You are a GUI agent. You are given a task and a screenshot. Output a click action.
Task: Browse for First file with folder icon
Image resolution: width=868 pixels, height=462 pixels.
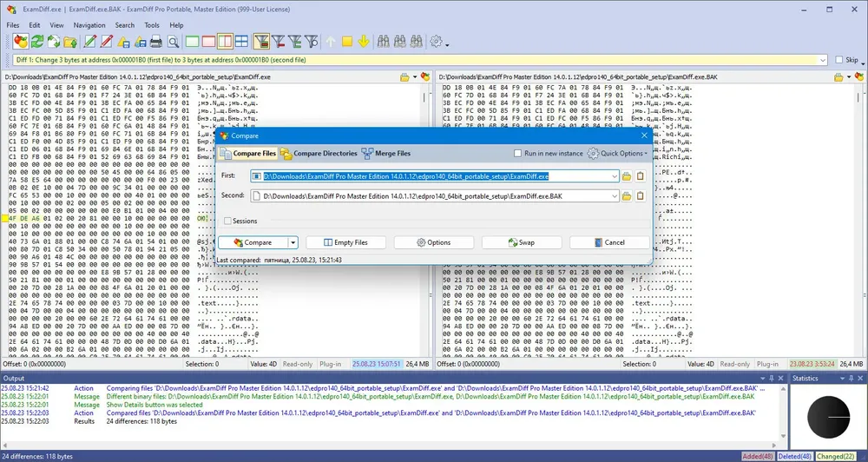[627, 176]
